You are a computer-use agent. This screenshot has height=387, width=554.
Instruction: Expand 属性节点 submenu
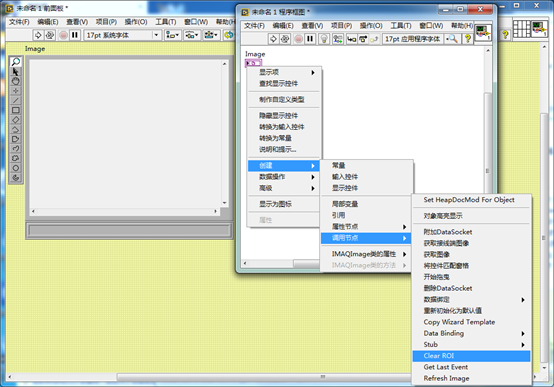coord(366,227)
